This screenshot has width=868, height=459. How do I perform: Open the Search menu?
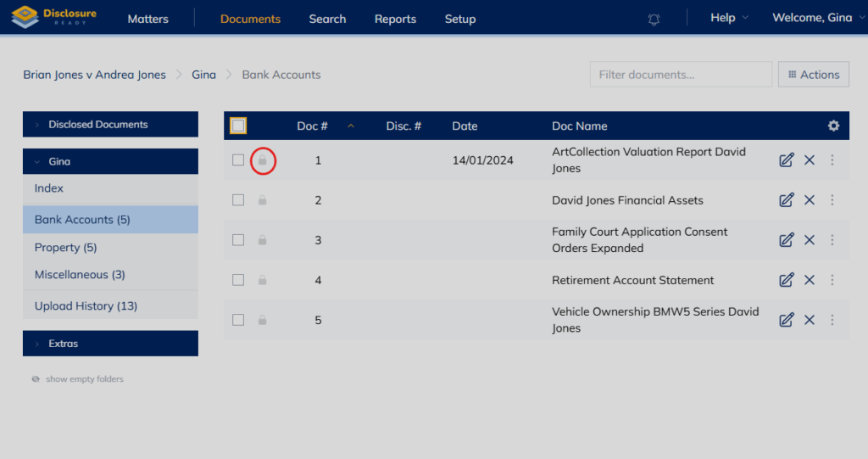click(x=327, y=19)
